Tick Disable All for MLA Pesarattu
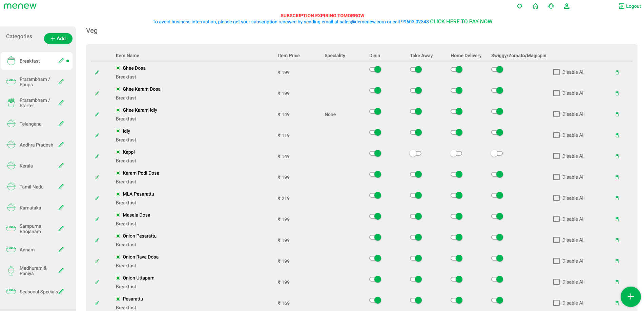Image resolution: width=644 pixels, height=311 pixels. click(x=556, y=198)
